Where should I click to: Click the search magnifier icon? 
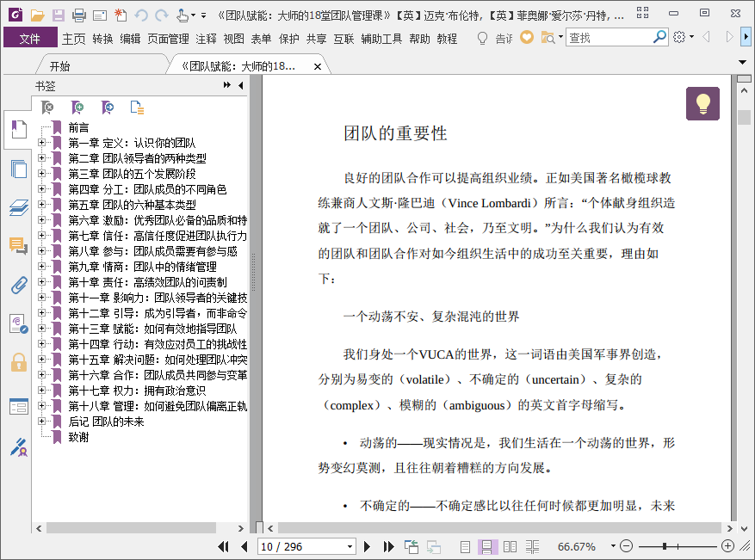click(659, 37)
